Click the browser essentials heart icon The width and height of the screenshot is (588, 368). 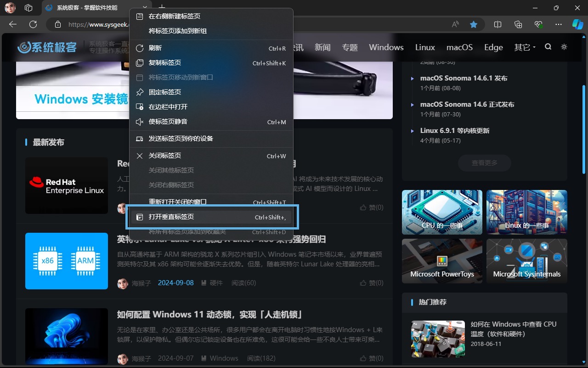[x=538, y=24]
